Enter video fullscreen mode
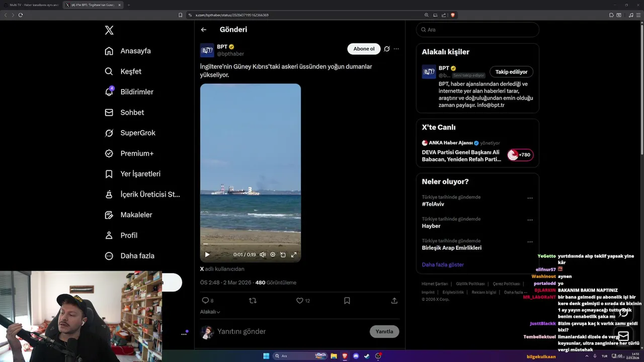The image size is (644, 362). (294, 254)
